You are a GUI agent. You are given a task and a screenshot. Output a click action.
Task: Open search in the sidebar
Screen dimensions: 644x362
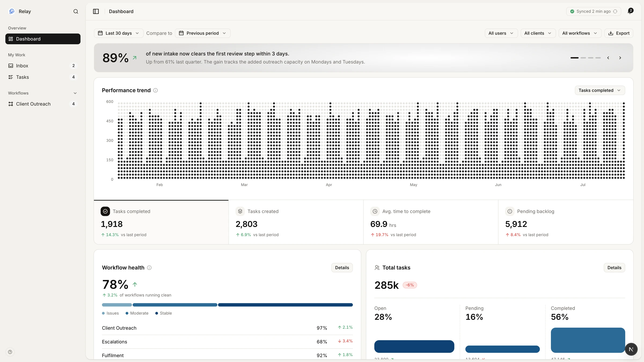pyautogui.click(x=76, y=11)
